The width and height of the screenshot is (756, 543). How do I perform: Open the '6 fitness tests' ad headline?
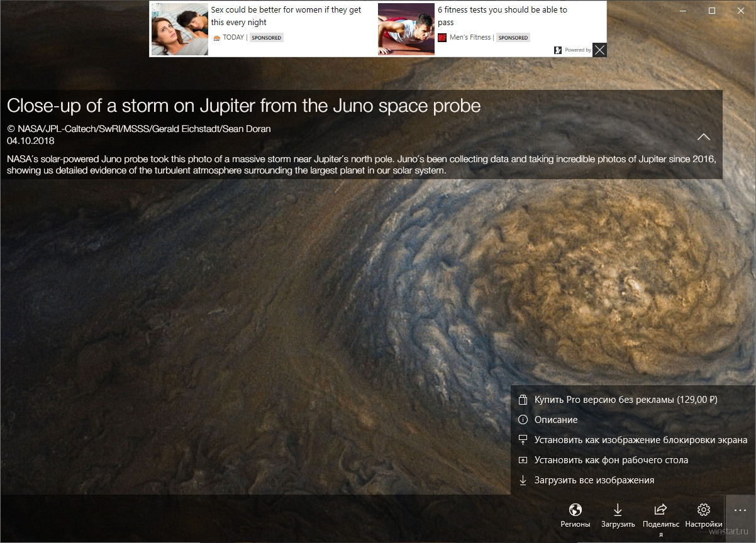503,16
